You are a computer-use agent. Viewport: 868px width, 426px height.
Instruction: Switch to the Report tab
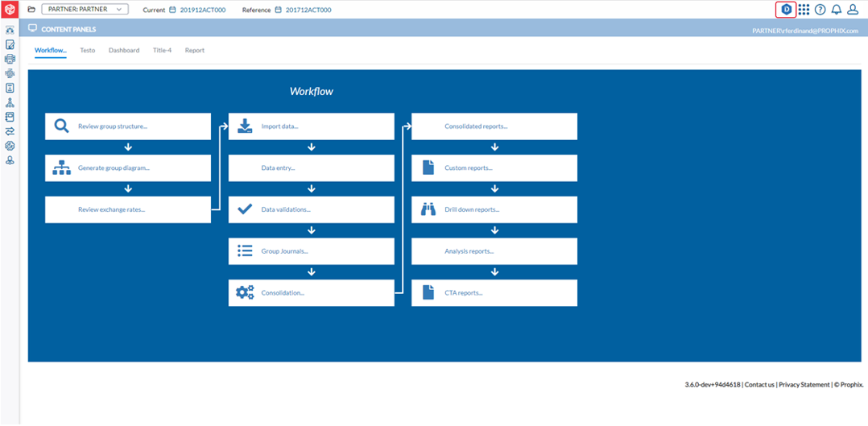195,51
